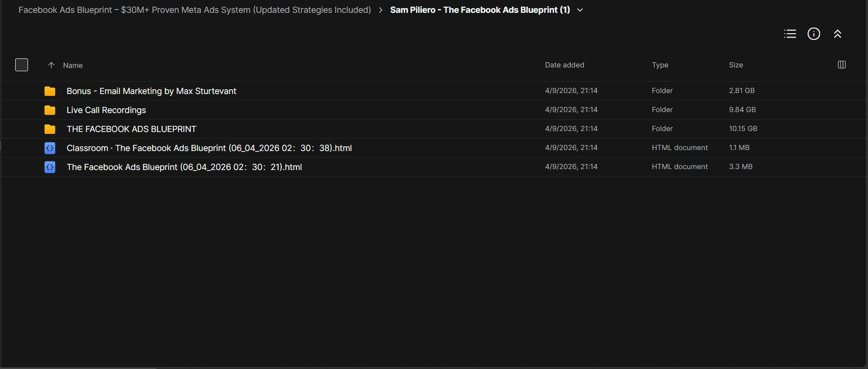Click the 9.84 GB size value
Image resolution: width=868 pixels, height=369 pixels.
(x=742, y=110)
